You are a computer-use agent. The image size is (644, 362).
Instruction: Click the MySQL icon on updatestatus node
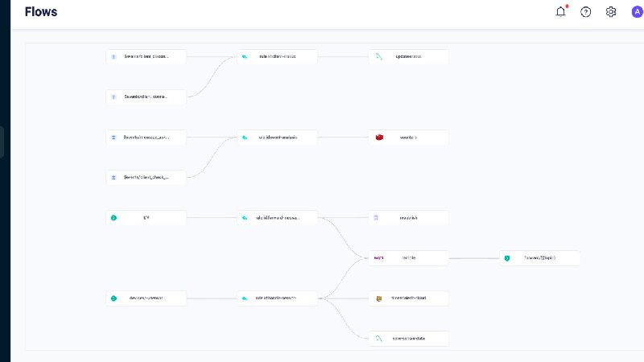pyautogui.click(x=379, y=56)
